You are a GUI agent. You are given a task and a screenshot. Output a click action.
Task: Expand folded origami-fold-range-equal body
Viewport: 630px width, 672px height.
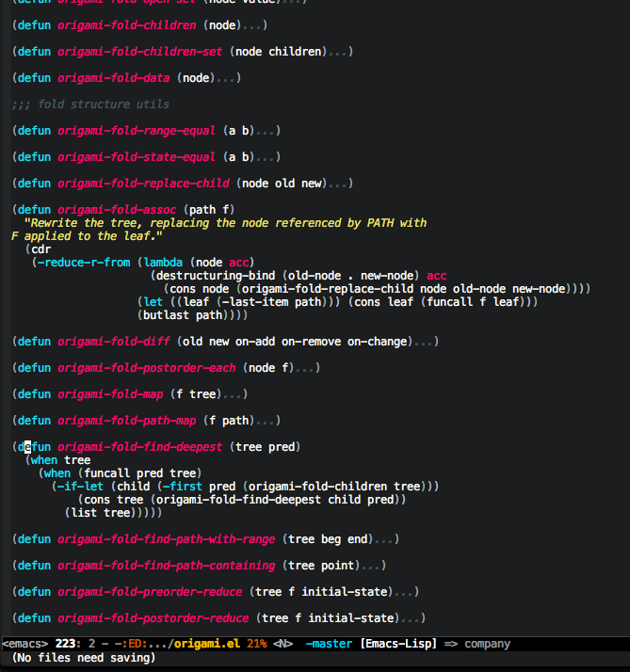[267, 133]
